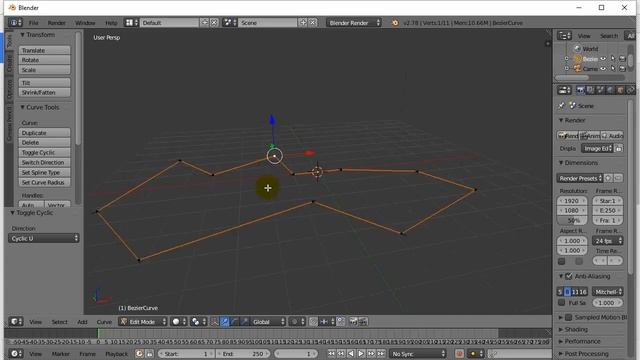Click the Switch Direction button
The height and width of the screenshot is (360, 640).
[44, 162]
